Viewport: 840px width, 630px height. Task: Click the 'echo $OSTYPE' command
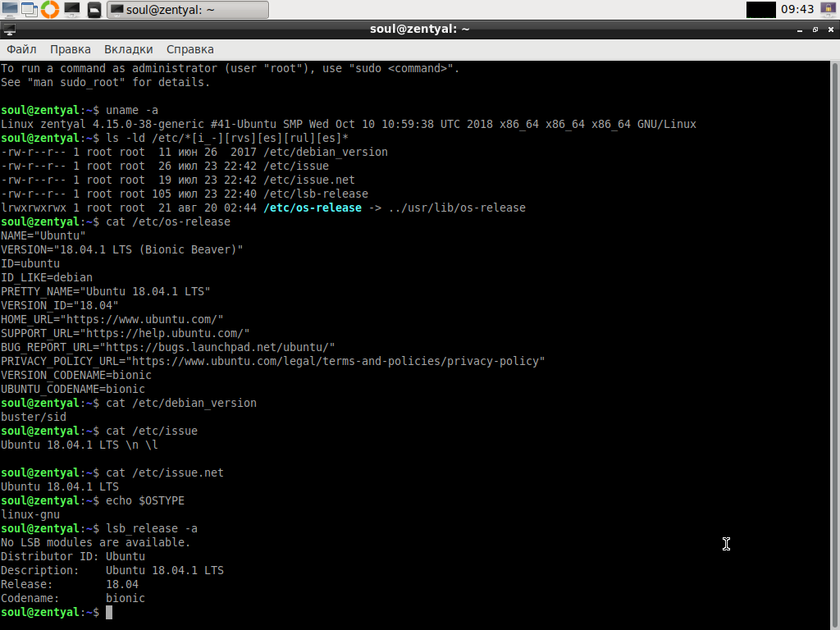click(145, 500)
